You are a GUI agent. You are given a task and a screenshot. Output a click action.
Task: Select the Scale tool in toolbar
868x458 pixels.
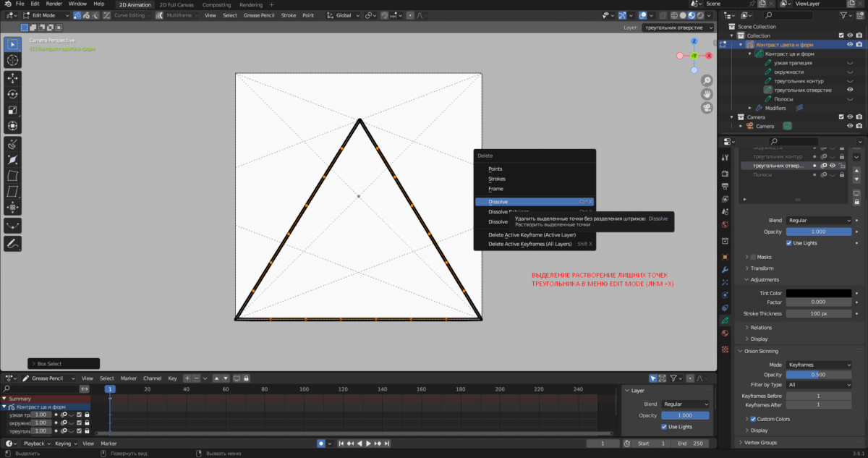tap(13, 111)
